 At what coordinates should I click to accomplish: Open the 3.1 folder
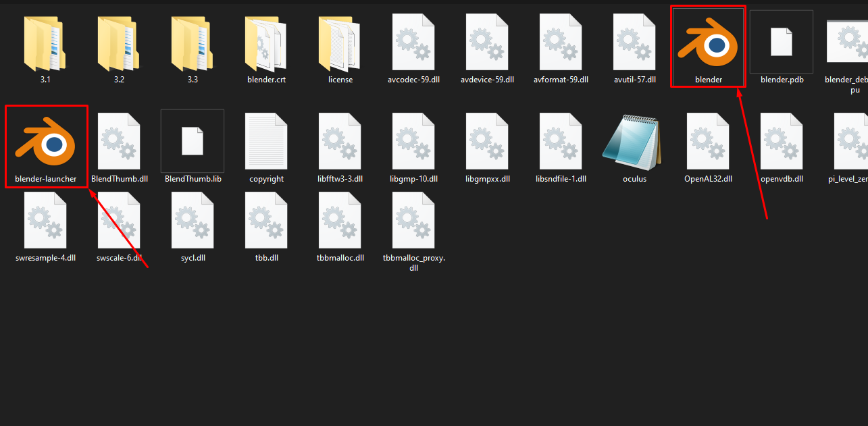(x=46, y=44)
